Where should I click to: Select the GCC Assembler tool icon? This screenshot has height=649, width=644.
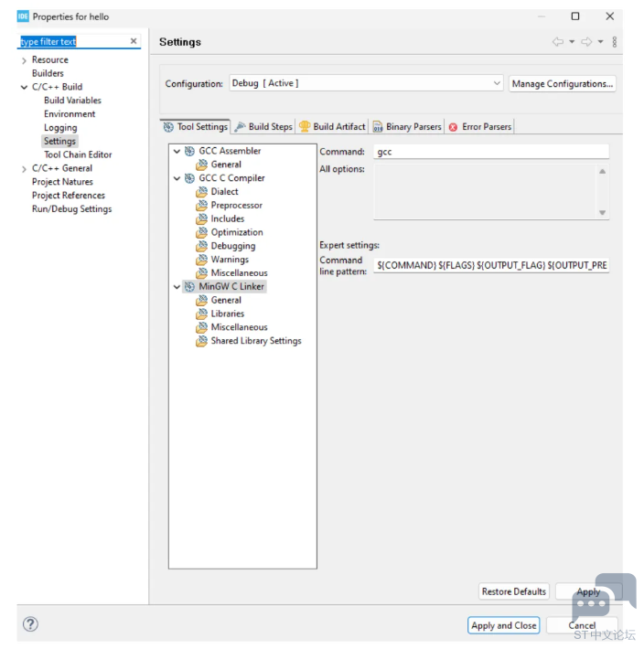point(189,151)
